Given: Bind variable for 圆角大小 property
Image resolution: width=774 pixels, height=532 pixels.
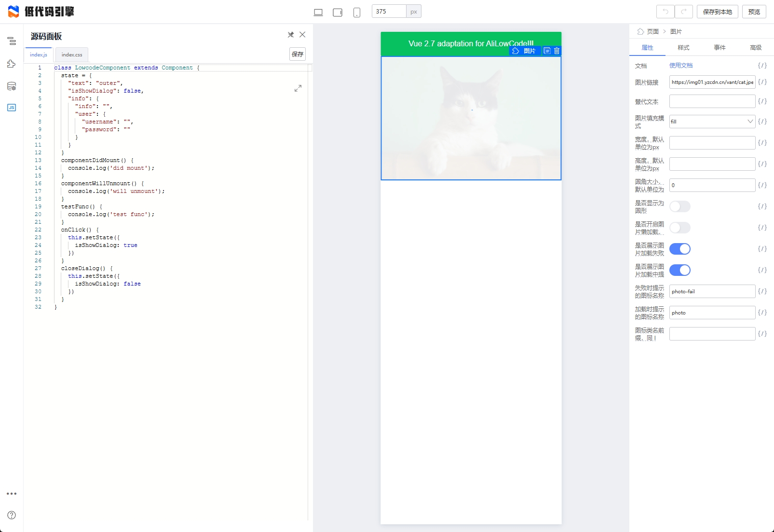Looking at the screenshot, I should [x=762, y=185].
